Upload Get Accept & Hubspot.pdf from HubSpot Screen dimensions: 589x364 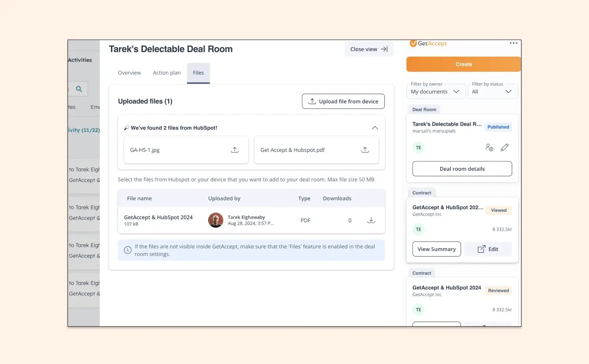point(365,150)
